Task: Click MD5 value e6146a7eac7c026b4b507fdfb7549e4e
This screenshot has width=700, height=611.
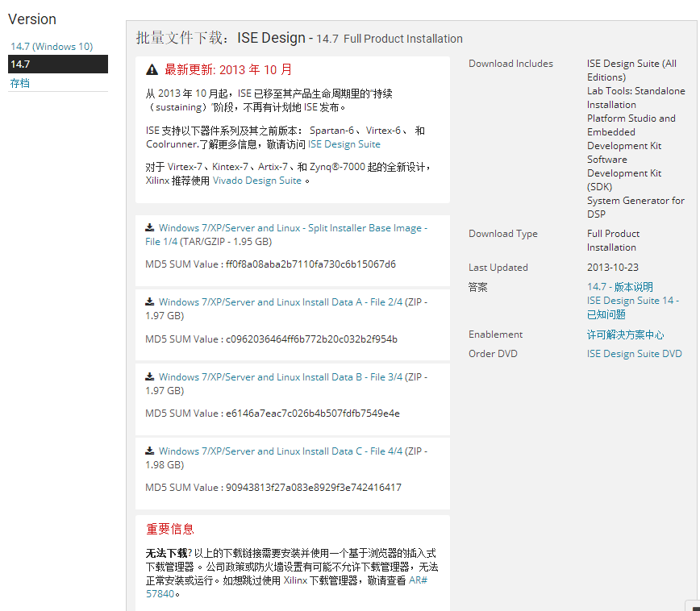Action: pyautogui.click(x=313, y=414)
